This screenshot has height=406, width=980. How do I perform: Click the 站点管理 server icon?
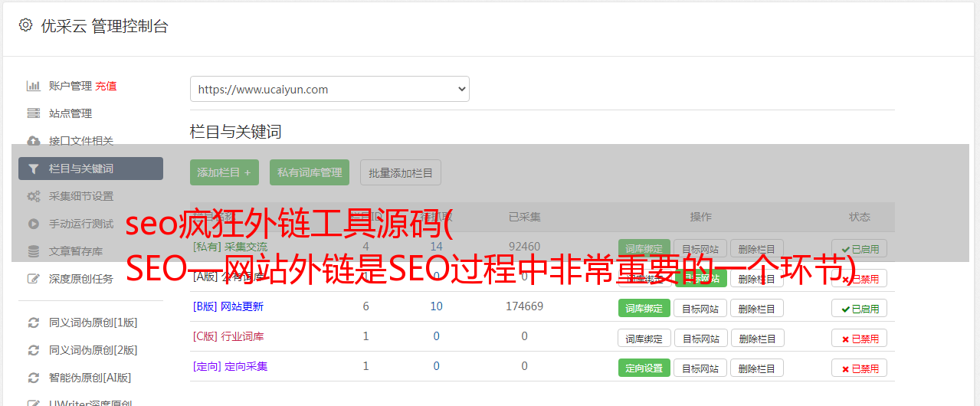pos(33,113)
